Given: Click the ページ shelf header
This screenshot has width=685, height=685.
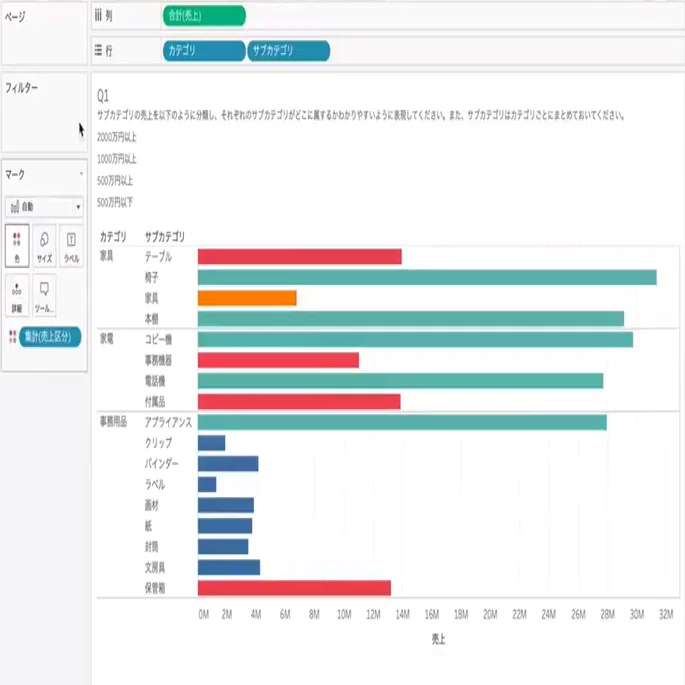Looking at the screenshot, I should pos(15,17).
